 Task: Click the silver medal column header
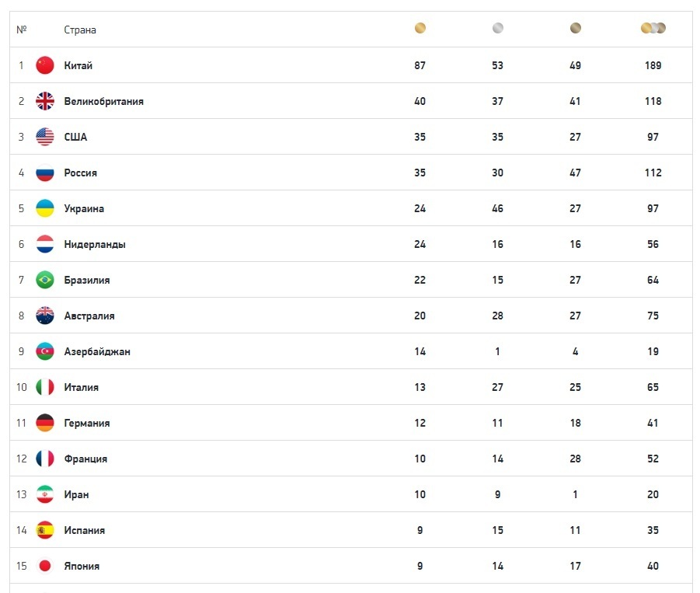point(498,29)
